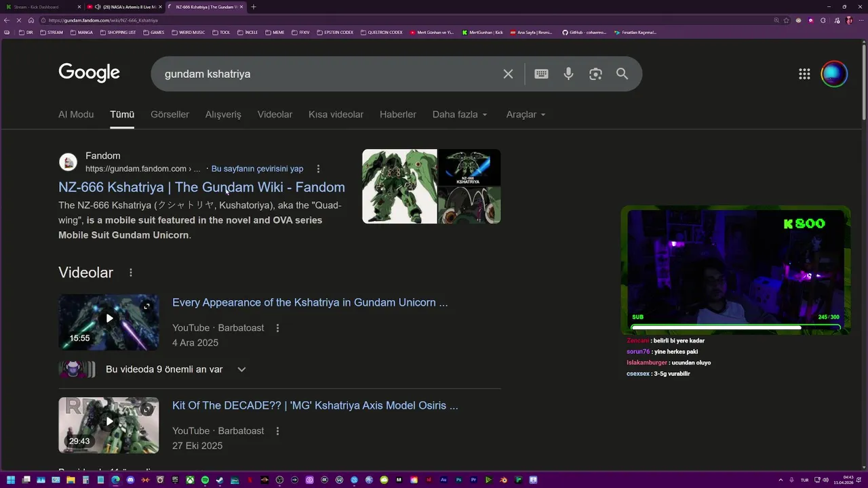Launch Photoshop from the taskbar
Image resolution: width=868 pixels, height=488 pixels.
click(x=458, y=480)
